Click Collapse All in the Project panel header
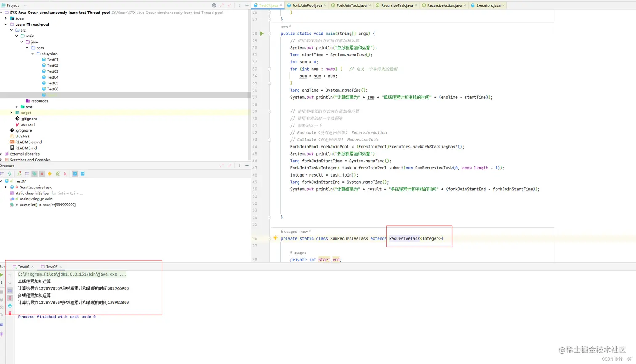636x364 pixels. pyautogui.click(x=230, y=5)
